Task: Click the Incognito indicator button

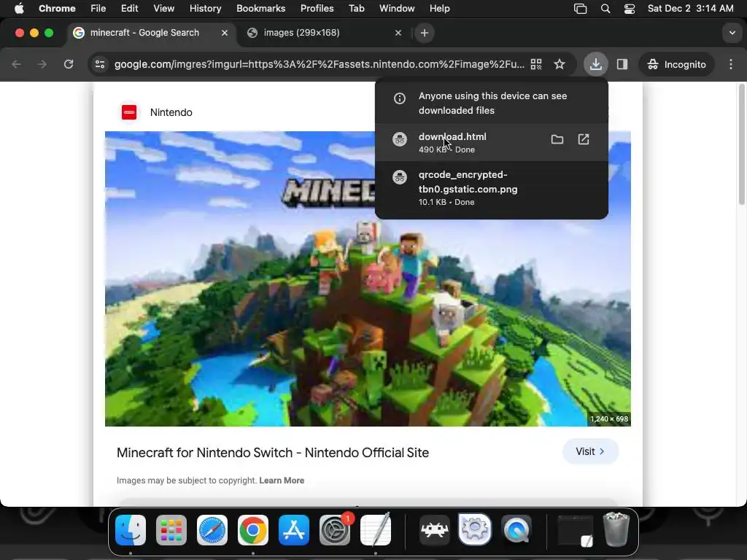Action: 676,64
